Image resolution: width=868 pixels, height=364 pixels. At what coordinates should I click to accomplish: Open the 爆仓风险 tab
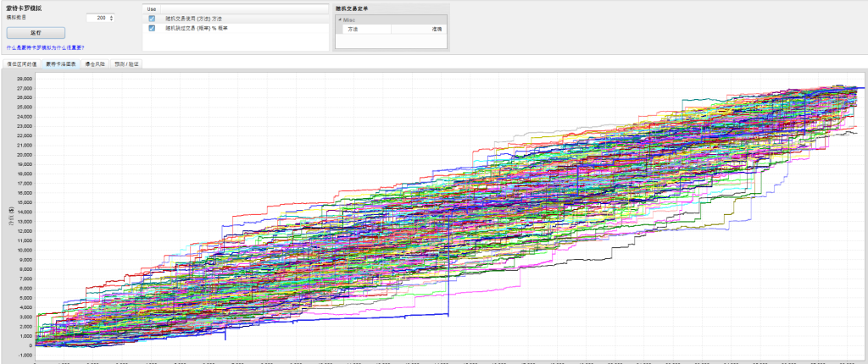tap(96, 63)
